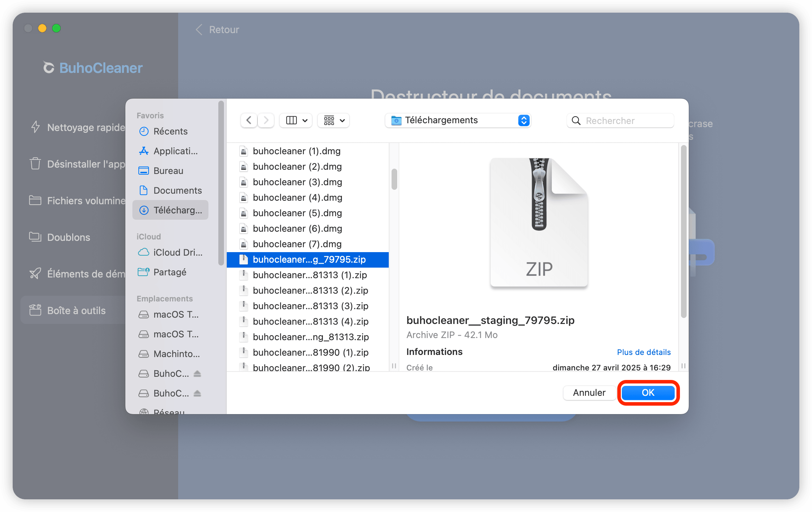Click the file list scrollbar thumb
The height and width of the screenshot is (512, 812).
[394, 179]
